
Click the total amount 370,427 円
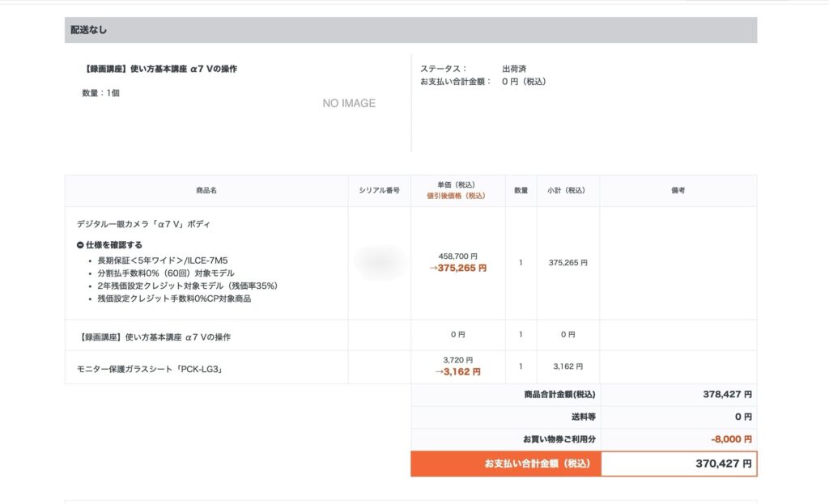click(723, 464)
